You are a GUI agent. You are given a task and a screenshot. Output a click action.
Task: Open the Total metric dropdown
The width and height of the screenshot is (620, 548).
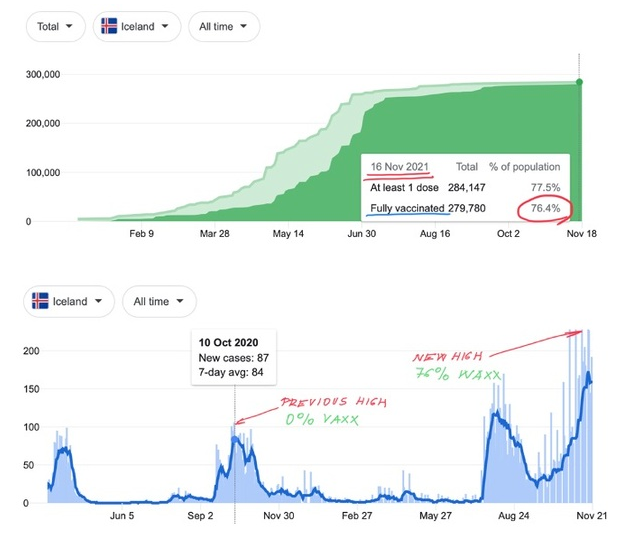55,27
